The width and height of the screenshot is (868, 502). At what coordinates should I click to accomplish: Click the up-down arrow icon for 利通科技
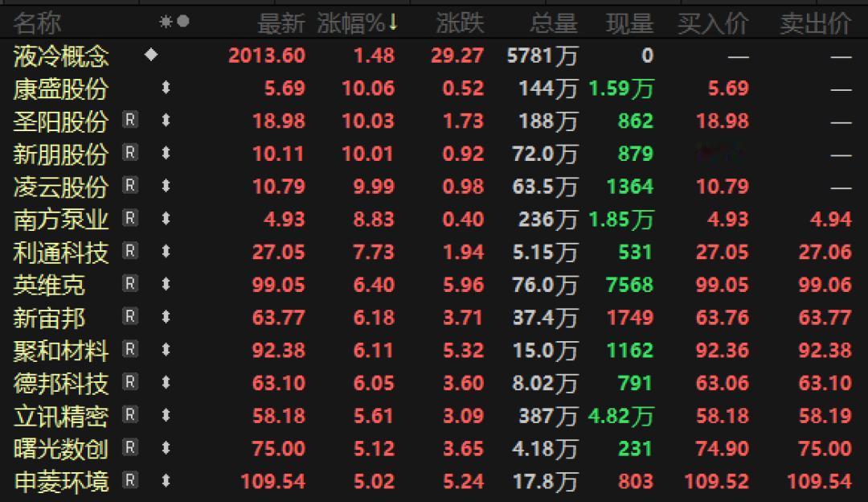tap(166, 252)
